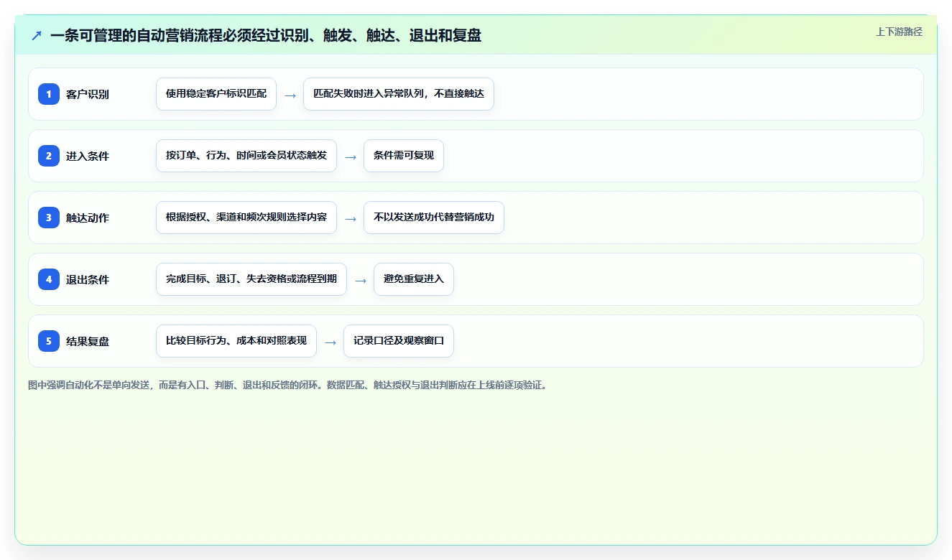Click arrow before 不以发送成功代替营销成功
The height and width of the screenshot is (560, 952).
[351, 218]
